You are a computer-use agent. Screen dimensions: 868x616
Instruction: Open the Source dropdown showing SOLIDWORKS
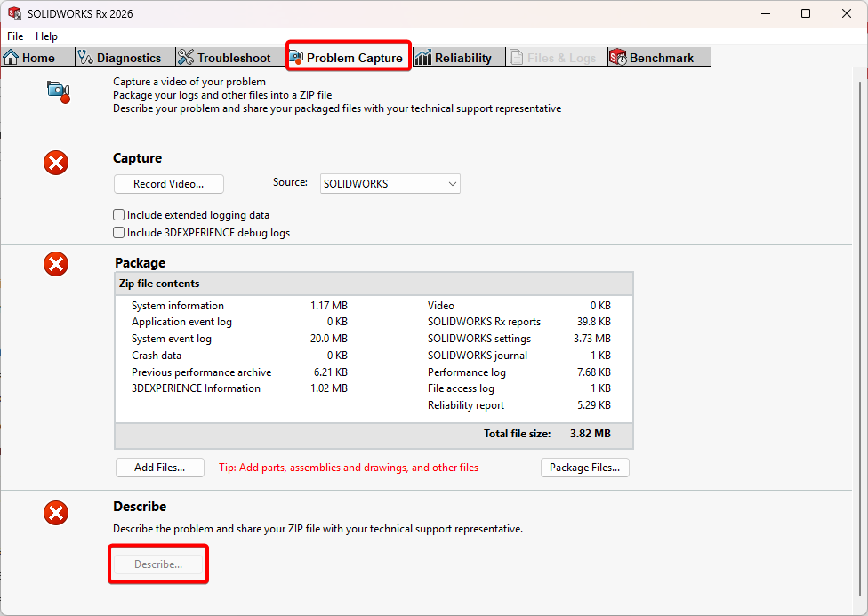[x=390, y=184]
